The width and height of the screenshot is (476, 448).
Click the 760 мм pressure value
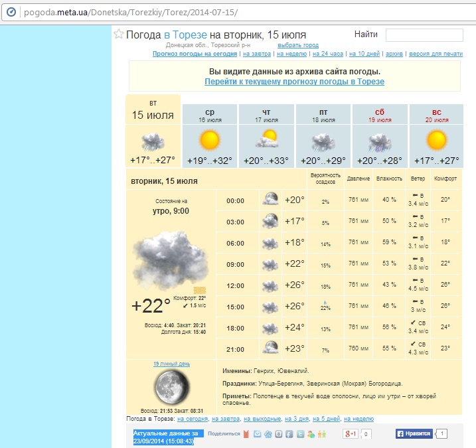pyautogui.click(x=358, y=348)
